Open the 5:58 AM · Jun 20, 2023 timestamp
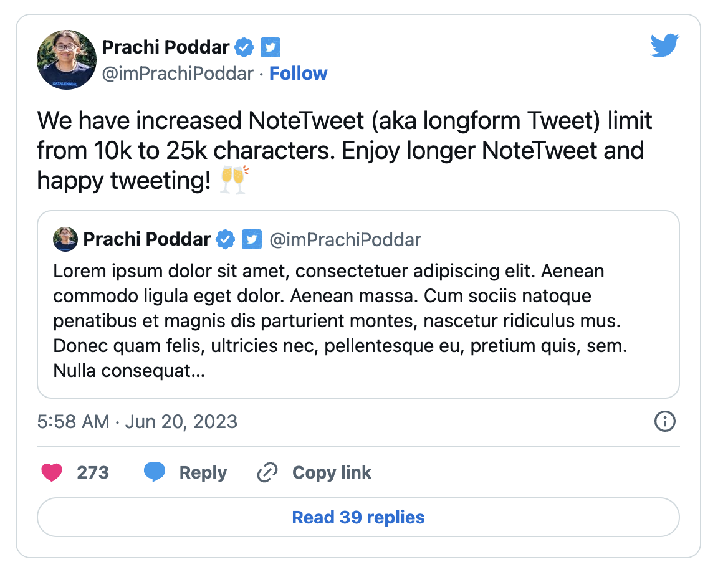Screen dimensions: 728x577 pyautogui.click(x=137, y=422)
